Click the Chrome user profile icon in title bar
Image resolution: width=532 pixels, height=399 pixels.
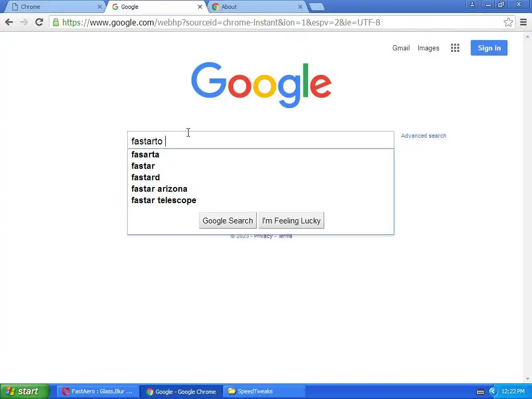tap(472, 4)
